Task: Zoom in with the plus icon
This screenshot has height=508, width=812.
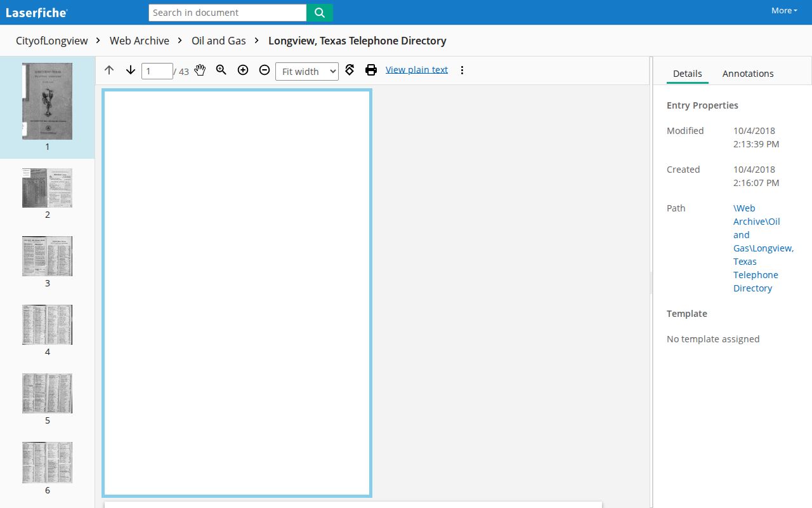Action: pyautogui.click(x=243, y=70)
